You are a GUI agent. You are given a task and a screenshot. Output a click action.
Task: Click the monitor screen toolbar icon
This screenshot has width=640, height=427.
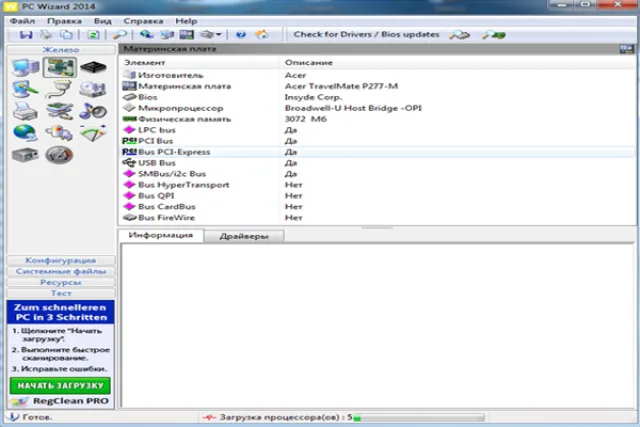[187, 35]
